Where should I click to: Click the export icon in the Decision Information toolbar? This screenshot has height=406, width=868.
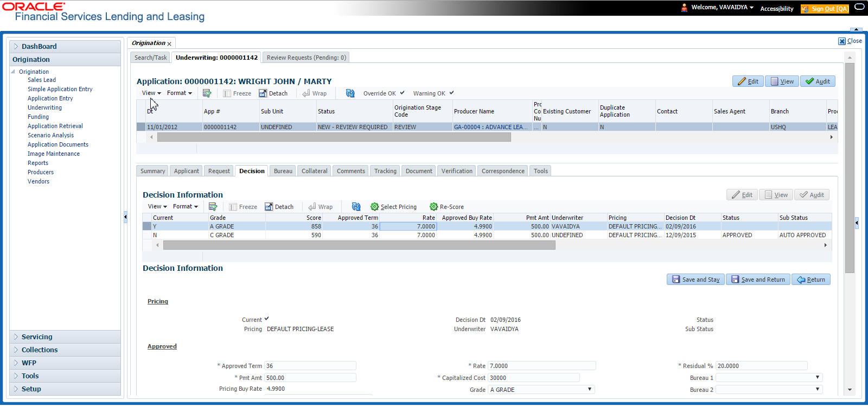213,207
